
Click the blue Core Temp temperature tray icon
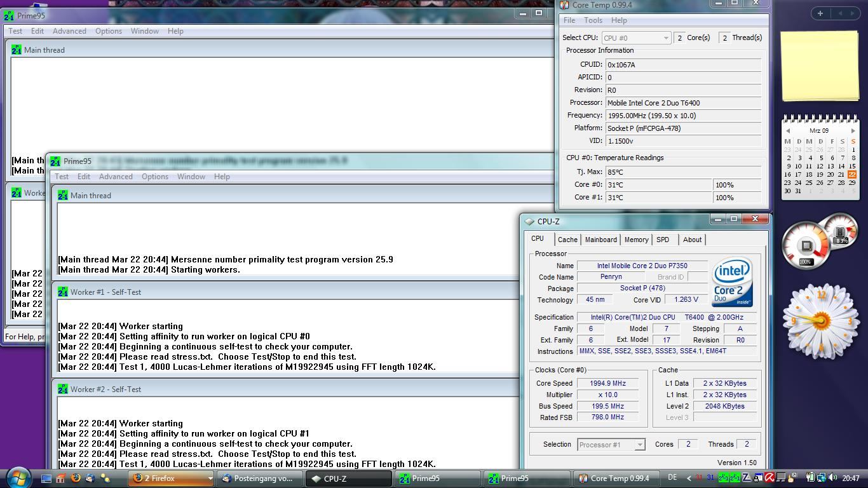(x=710, y=478)
